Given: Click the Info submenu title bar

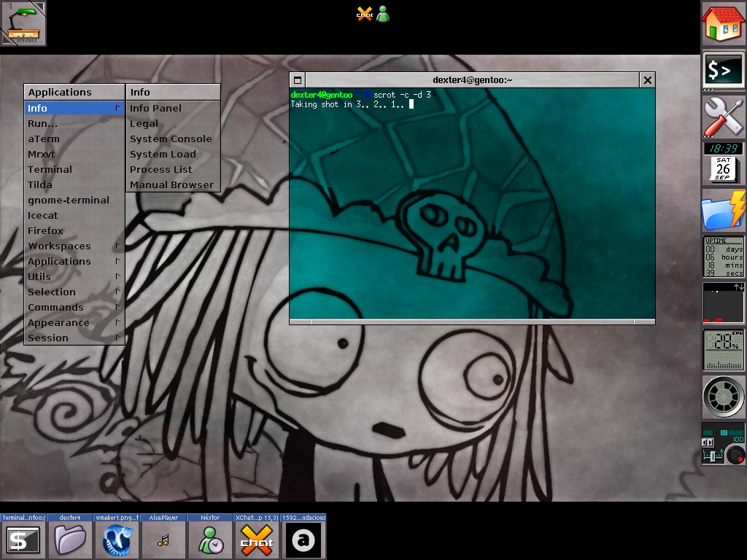Looking at the screenshot, I should pyautogui.click(x=174, y=92).
